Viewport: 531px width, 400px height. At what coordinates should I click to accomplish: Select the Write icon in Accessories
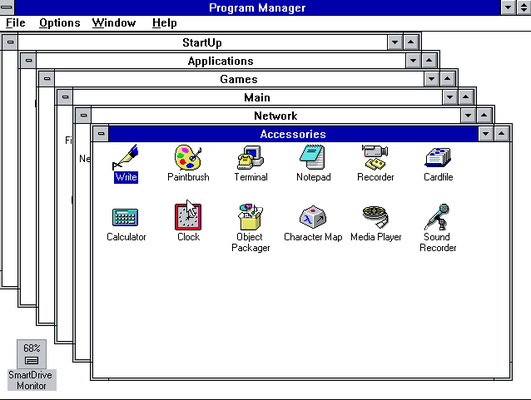pyautogui.click(x=125, y=157)
